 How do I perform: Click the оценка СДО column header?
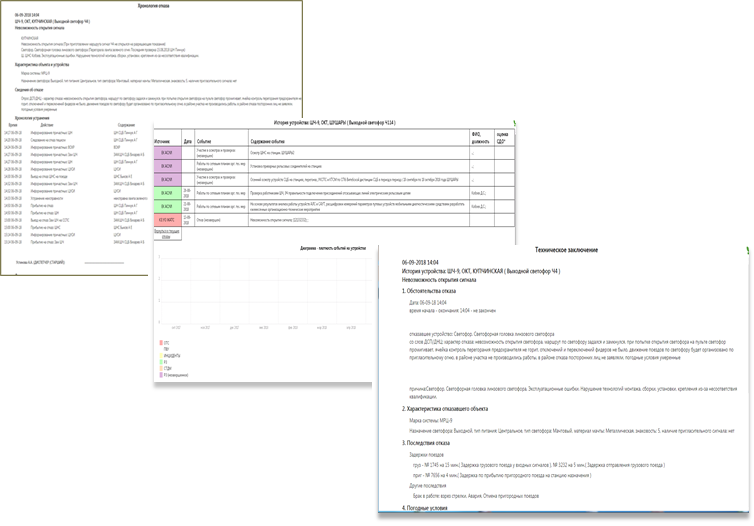click(503, 138)
